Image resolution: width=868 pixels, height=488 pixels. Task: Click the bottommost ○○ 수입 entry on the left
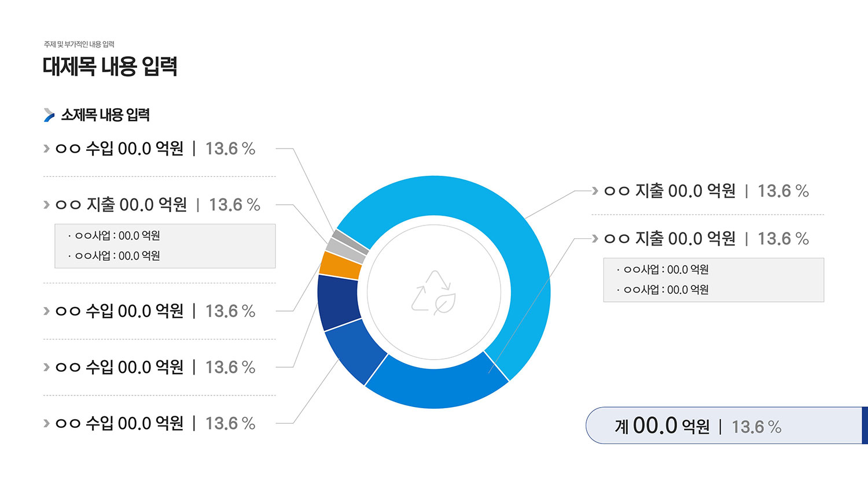point(149,423)
